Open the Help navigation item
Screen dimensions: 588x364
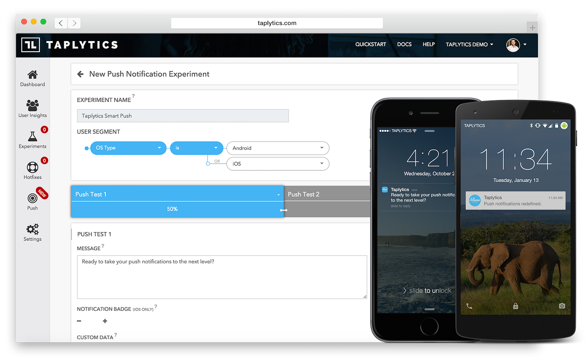(428, 44)
